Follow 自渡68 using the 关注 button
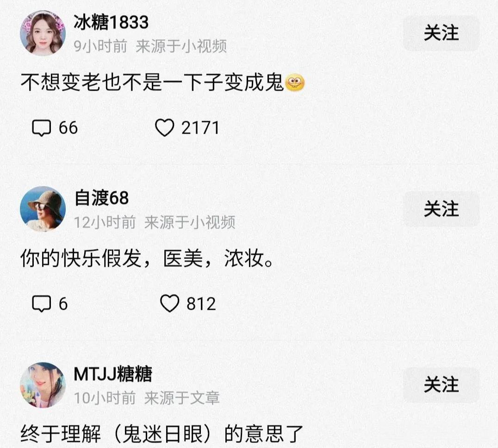 click(x=441, y=209)
